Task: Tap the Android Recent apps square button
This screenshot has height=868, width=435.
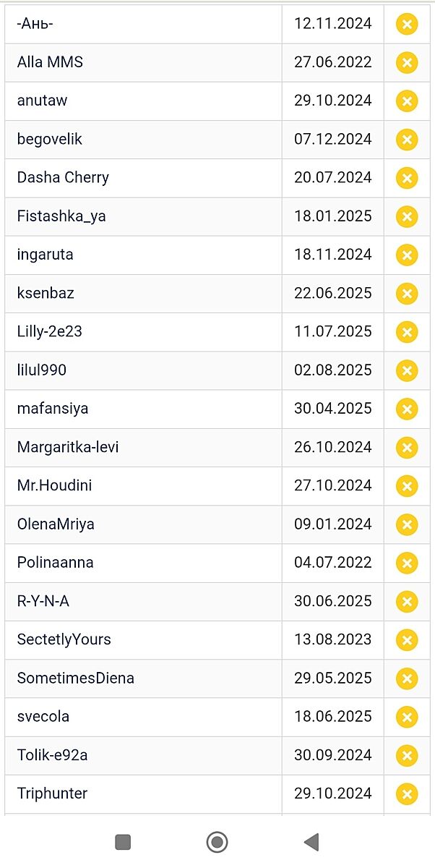Action: [x=123, y=842]
